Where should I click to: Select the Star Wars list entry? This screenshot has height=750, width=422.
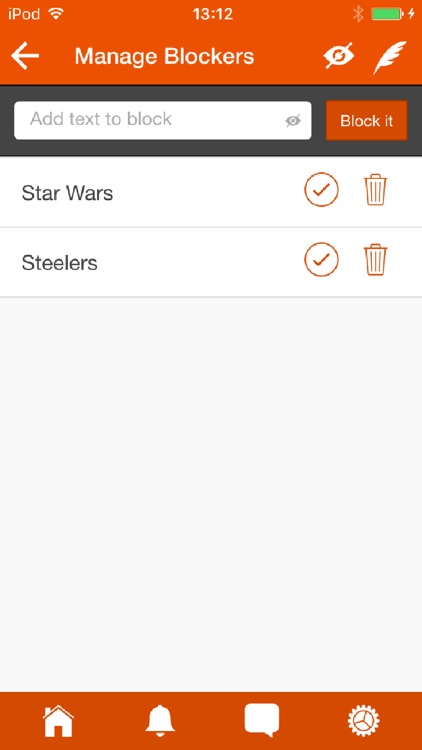pos(211,192)
